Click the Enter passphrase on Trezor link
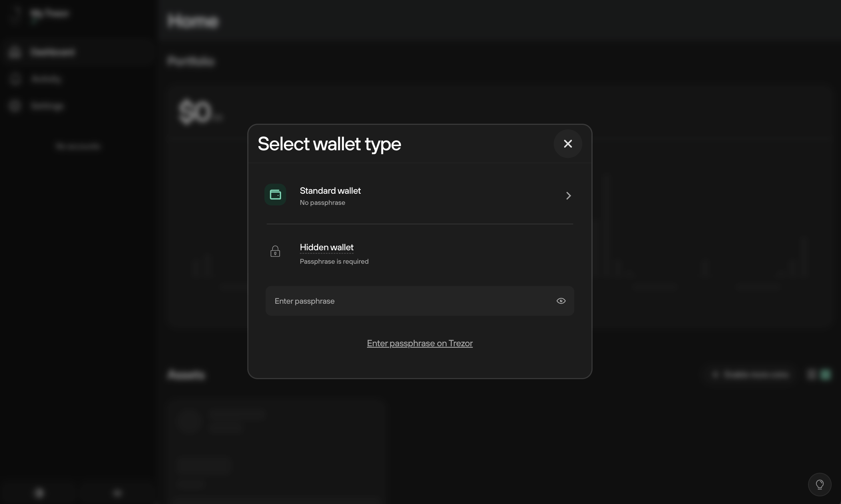 click(419, 343)
